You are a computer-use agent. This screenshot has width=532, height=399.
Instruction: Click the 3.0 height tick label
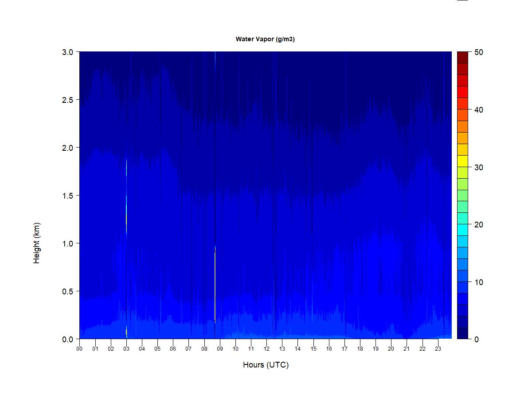click(x=68, y=52)
